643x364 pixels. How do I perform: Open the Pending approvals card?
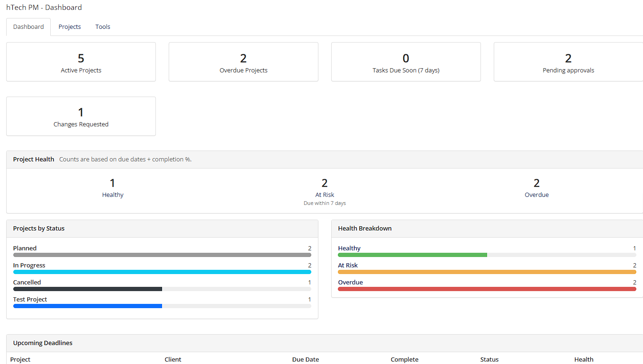coord(568,62)
